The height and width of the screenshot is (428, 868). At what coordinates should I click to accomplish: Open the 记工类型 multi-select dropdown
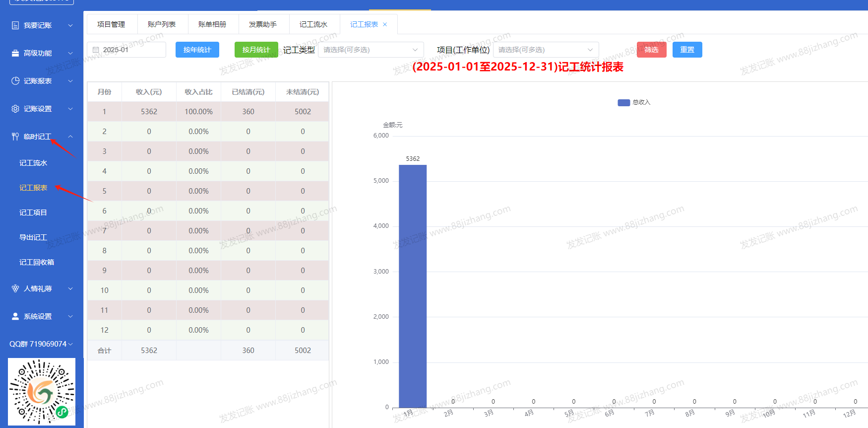pyautogui.click(x=371, y=50)
